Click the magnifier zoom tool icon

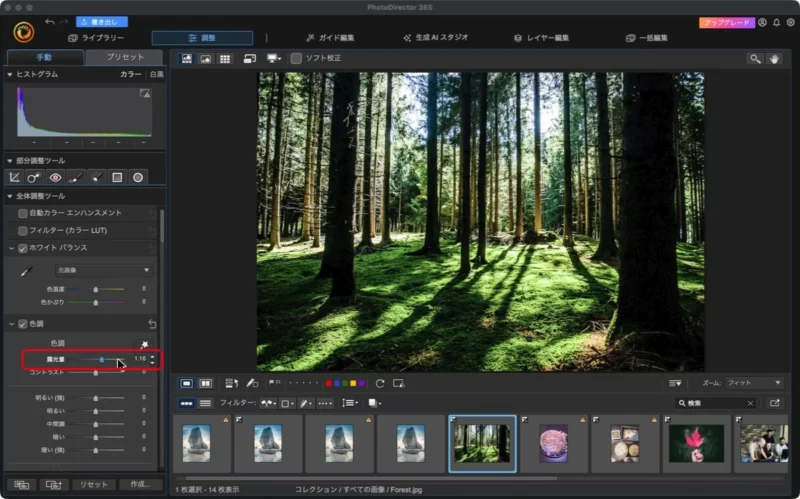[x=755, y=59]
